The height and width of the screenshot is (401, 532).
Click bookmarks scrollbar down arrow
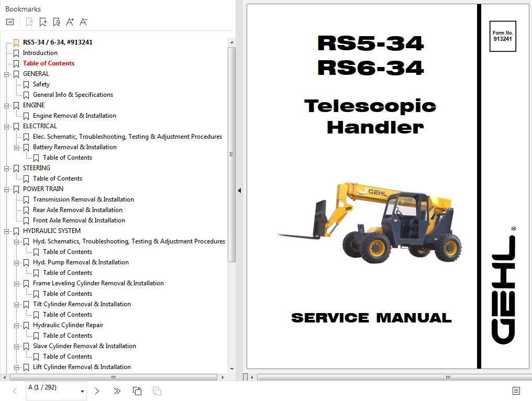[x=232, y=369]
